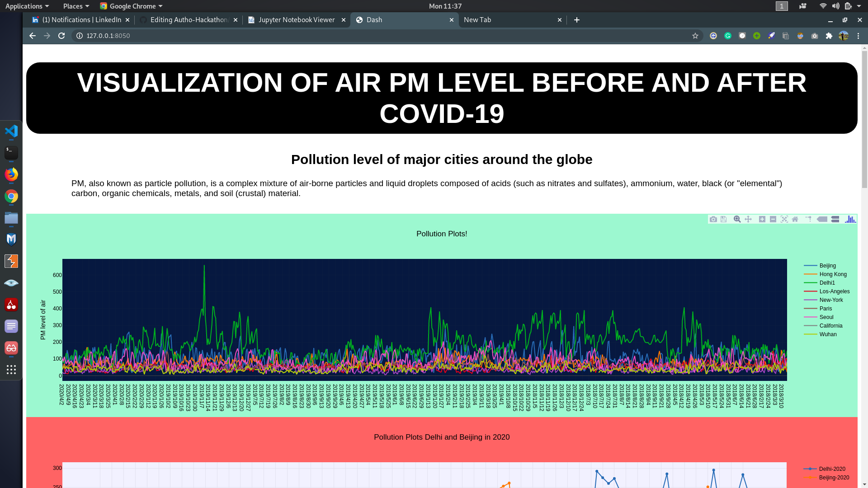
Task: Select the Zoom tool in plot modebar
Action: click(737, 219)
